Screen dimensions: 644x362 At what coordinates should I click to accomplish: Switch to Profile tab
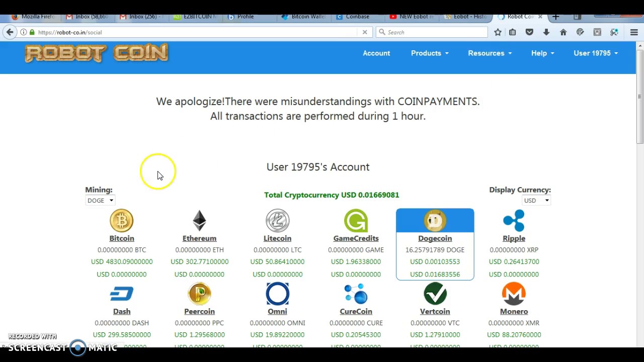pos(249,17)
